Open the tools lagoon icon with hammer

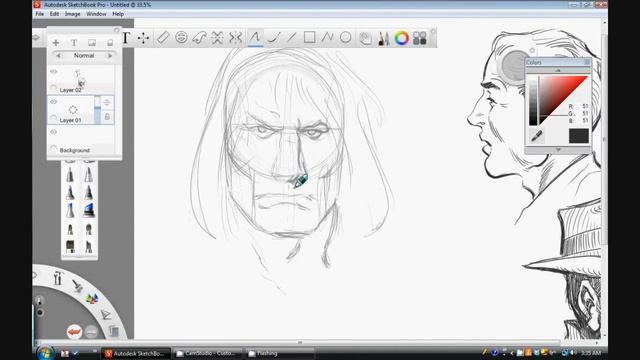(57, 278)
